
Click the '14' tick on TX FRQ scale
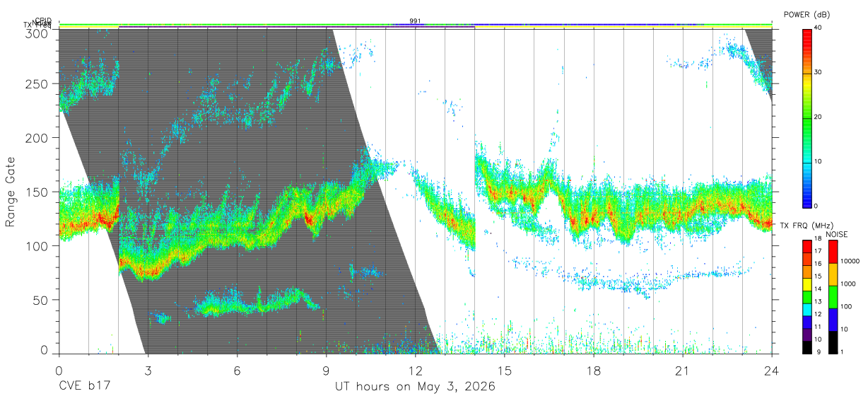[818, 289]
